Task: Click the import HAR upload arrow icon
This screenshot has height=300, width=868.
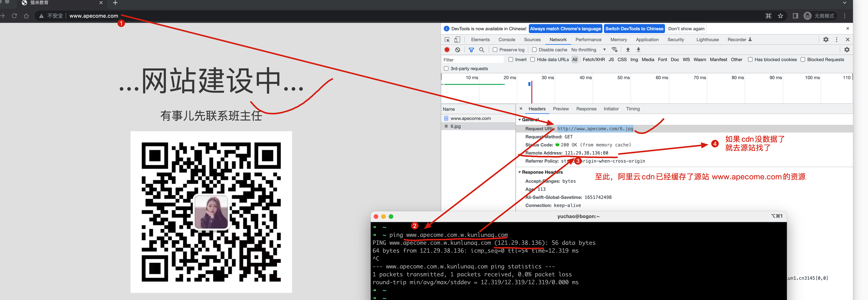Action: [x=627, y=50]
